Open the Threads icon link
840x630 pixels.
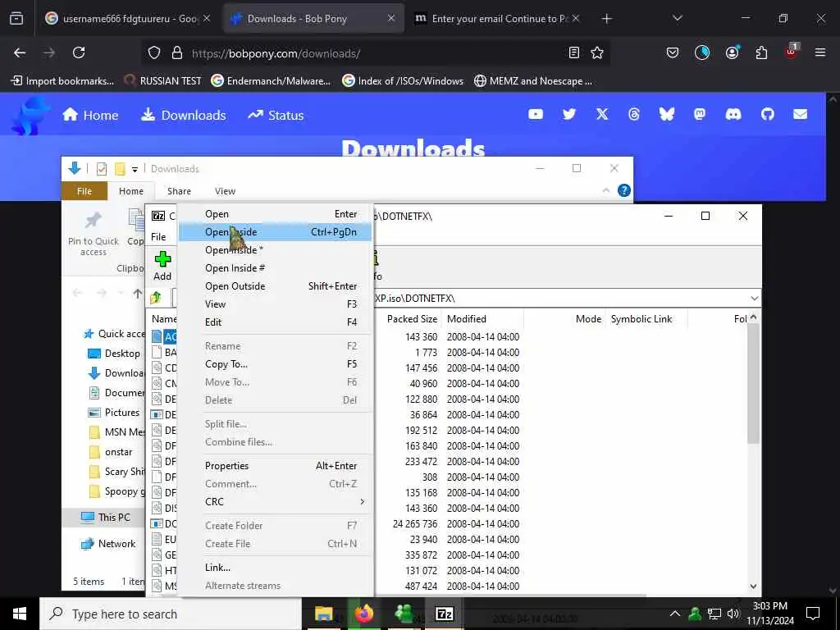634,114
